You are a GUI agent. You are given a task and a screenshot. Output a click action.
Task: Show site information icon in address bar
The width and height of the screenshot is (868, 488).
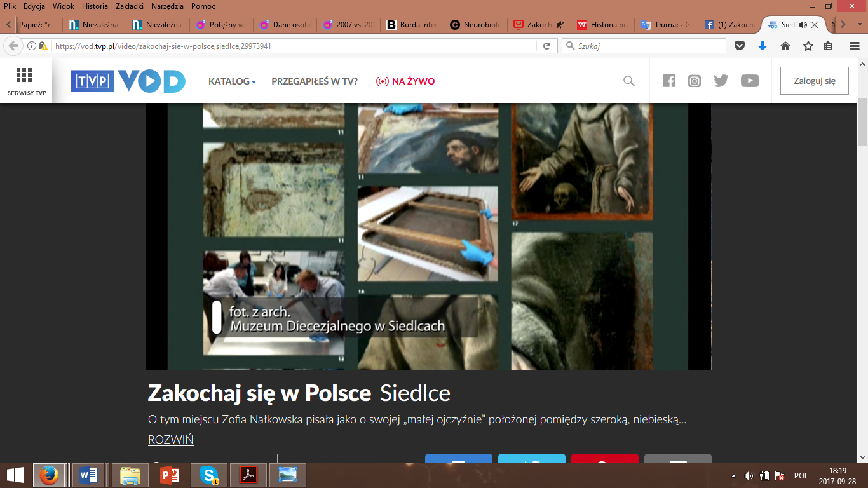(x=32, y=46)
